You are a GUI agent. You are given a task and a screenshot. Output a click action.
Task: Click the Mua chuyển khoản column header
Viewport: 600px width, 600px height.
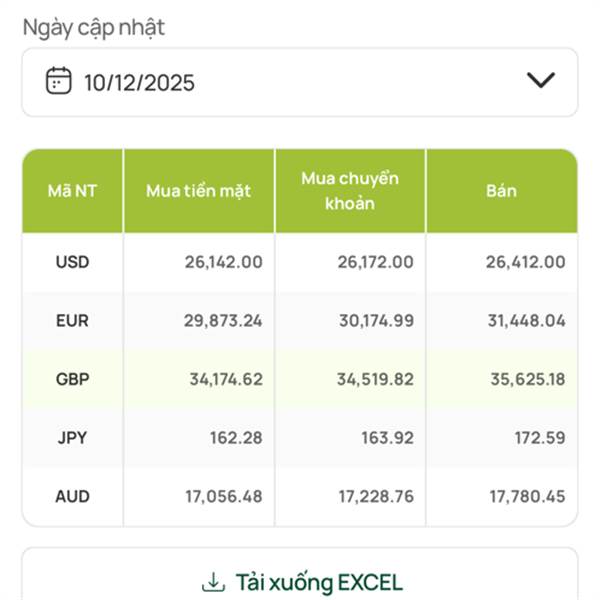350,191
